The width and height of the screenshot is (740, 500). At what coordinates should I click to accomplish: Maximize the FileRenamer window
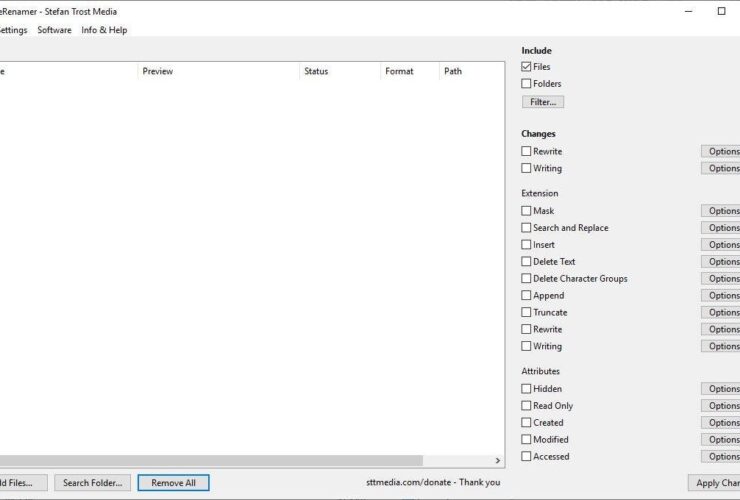click(721, 11)
